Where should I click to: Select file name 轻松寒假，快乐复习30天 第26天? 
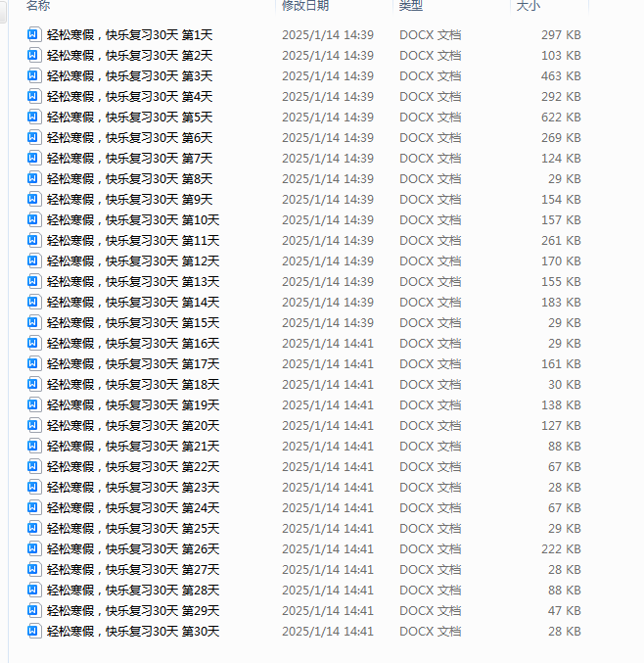click(133, 549)
